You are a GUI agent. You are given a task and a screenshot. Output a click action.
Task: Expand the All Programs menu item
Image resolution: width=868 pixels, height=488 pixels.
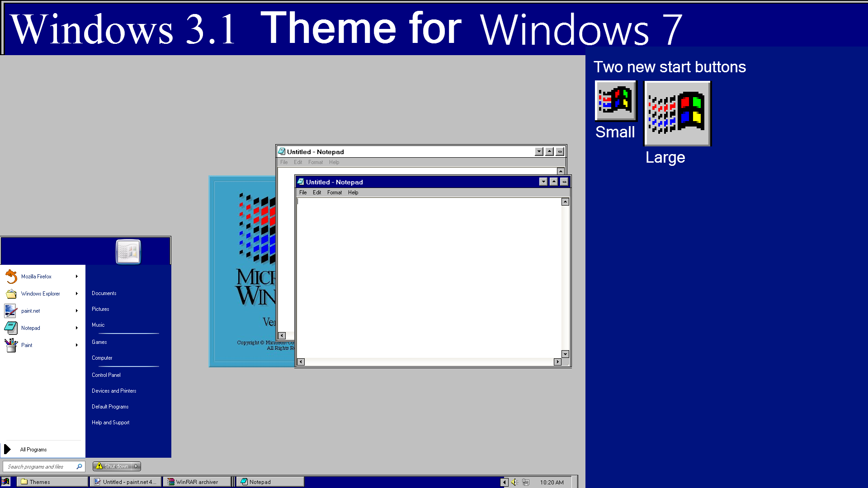[33, 449]
